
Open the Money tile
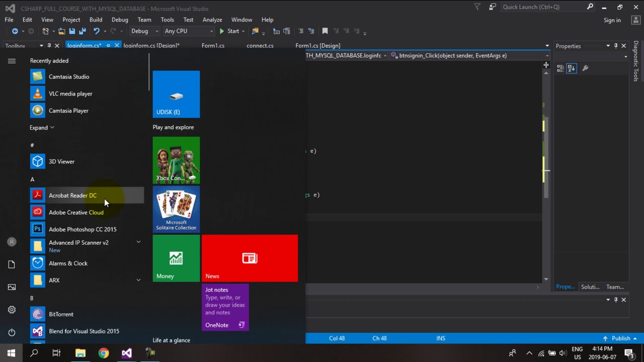[176, 258]
